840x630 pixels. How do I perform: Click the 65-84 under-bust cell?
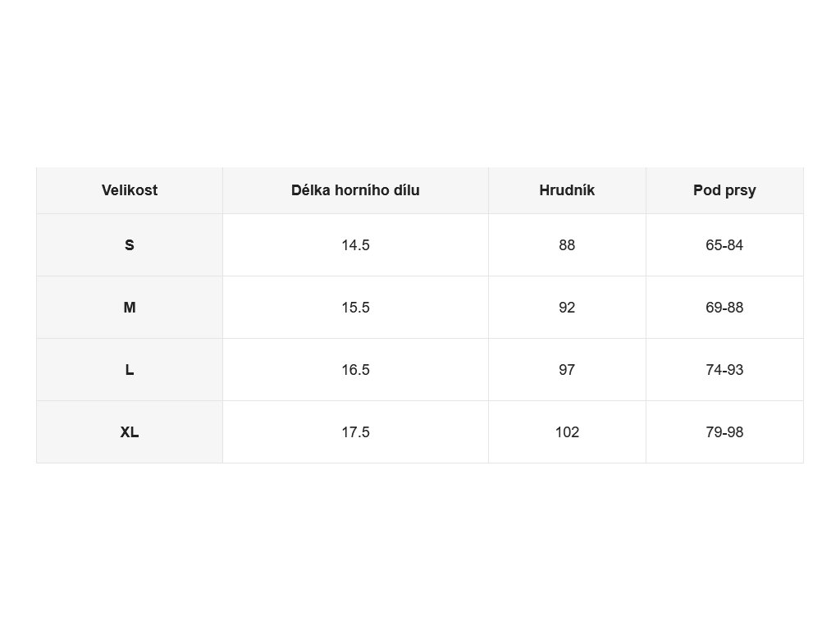[724, 244]
